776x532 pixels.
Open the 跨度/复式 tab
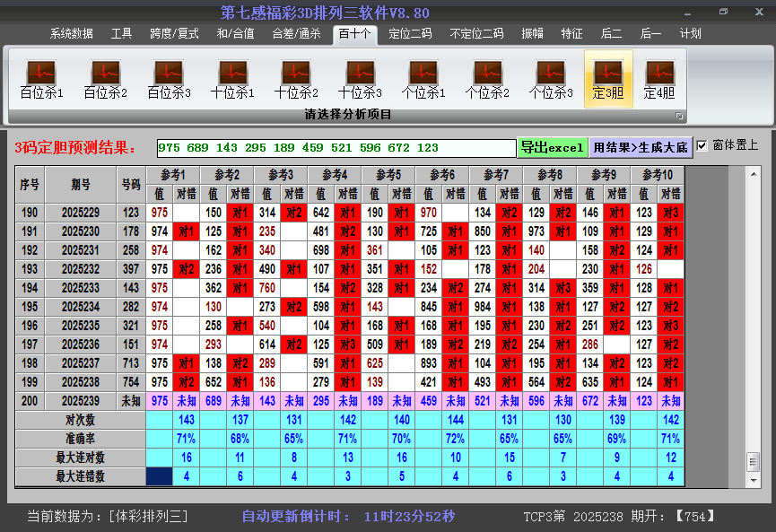[x=175, y=34]
